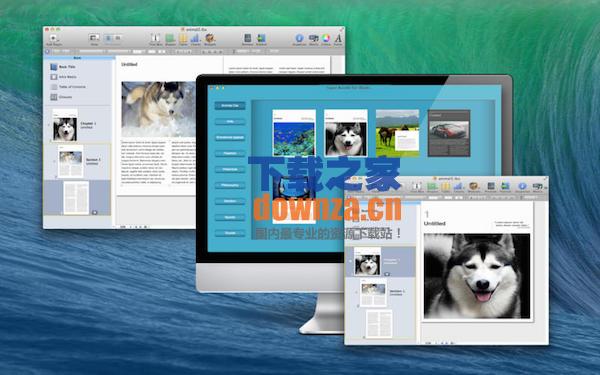Select Intro Media in the back window sidebar
The height and width of the screenshot is (375, 600).
63,77
